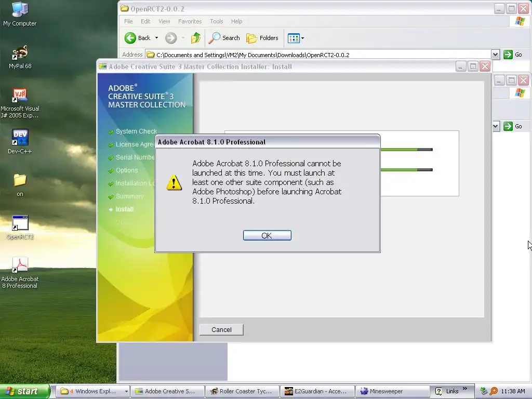The image size is (532, 399).
Task: Switch to the Adobe Creative Suite taskbar button
Action: [x=168, y=391]
